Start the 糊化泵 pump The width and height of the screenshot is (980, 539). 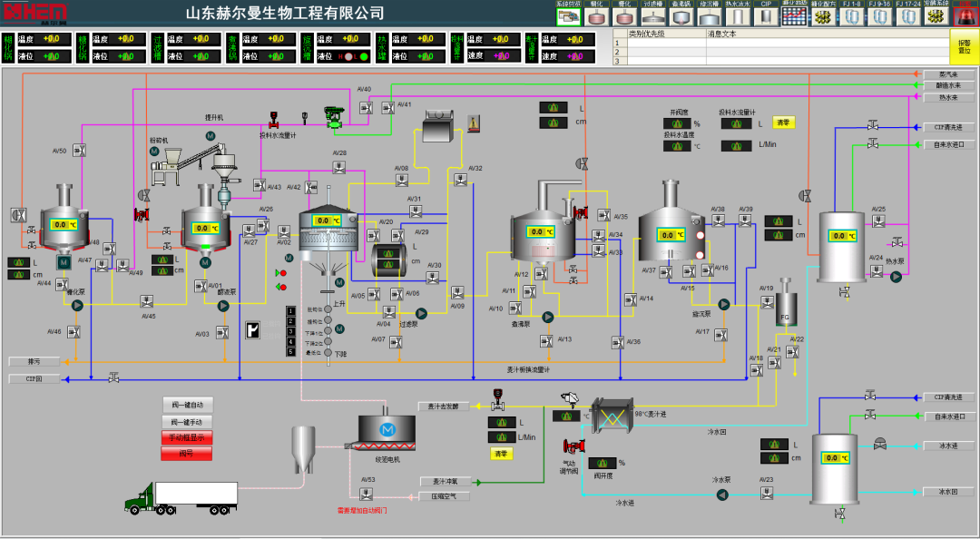tap(77, 305)
